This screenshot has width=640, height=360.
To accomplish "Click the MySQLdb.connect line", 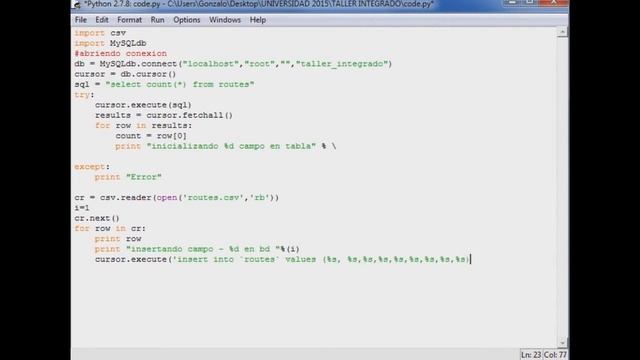I will (233, 64).
